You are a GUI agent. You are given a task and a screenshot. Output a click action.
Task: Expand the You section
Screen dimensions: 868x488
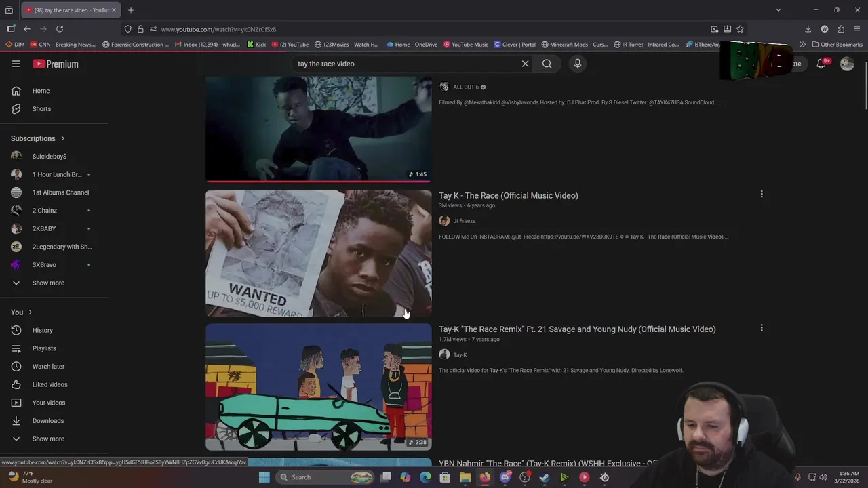[22, 312]
